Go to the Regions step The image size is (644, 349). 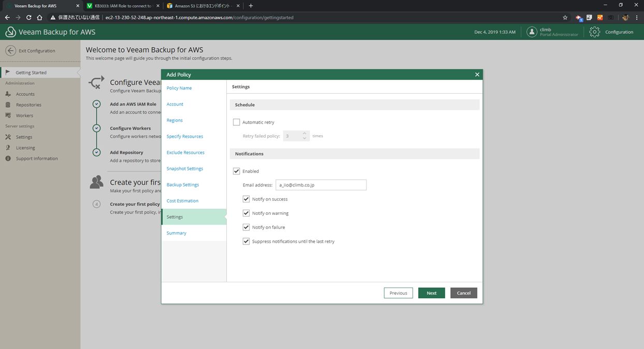coord(174,120)
